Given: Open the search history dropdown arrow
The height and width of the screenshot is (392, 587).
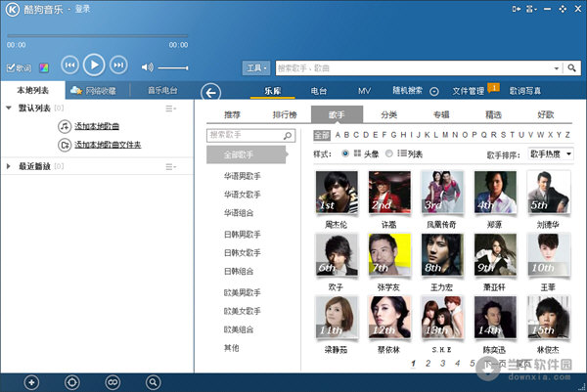Looking at the screenshot, I should point(557,68).
